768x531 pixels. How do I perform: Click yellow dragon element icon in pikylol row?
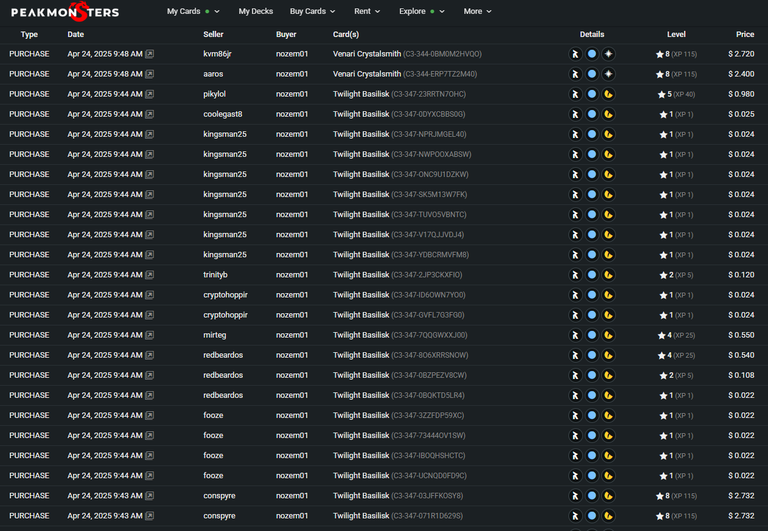pos(608,94)
